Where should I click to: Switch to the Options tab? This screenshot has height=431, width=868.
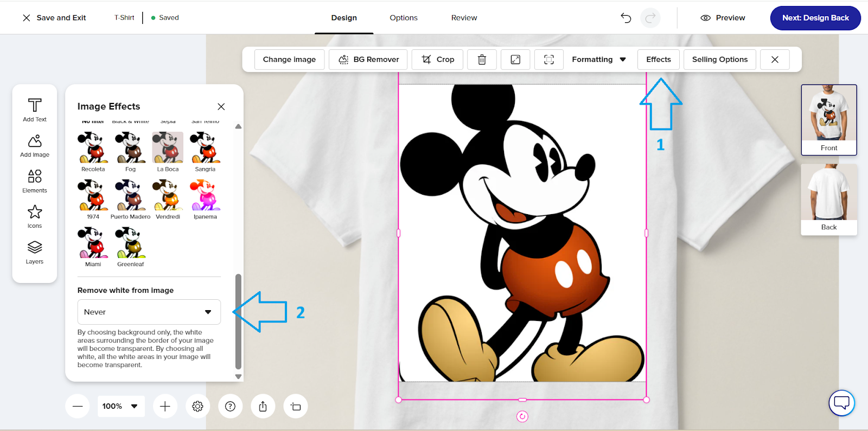[x=404, y=18]
